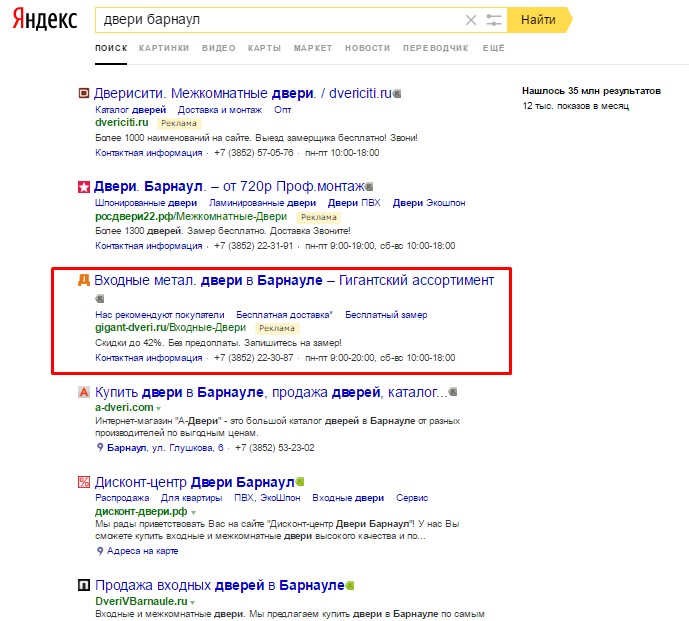Screen dimensions: 689x621
Task: Open the Ещё menu
Action: click(493, 48)
